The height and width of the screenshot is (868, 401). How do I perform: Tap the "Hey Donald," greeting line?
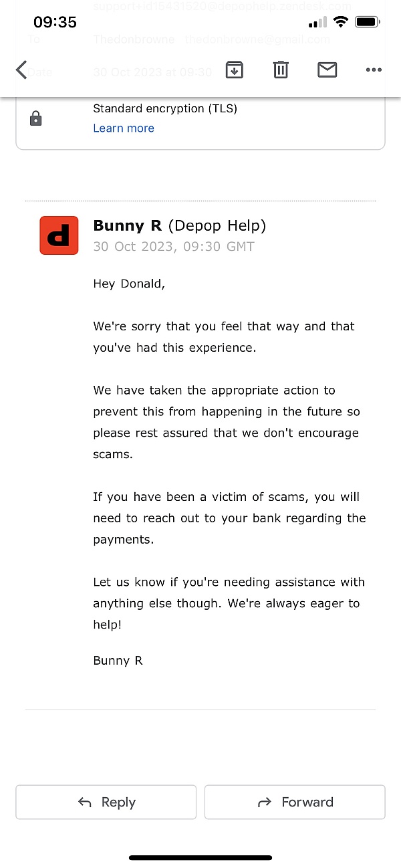(129, 284)
